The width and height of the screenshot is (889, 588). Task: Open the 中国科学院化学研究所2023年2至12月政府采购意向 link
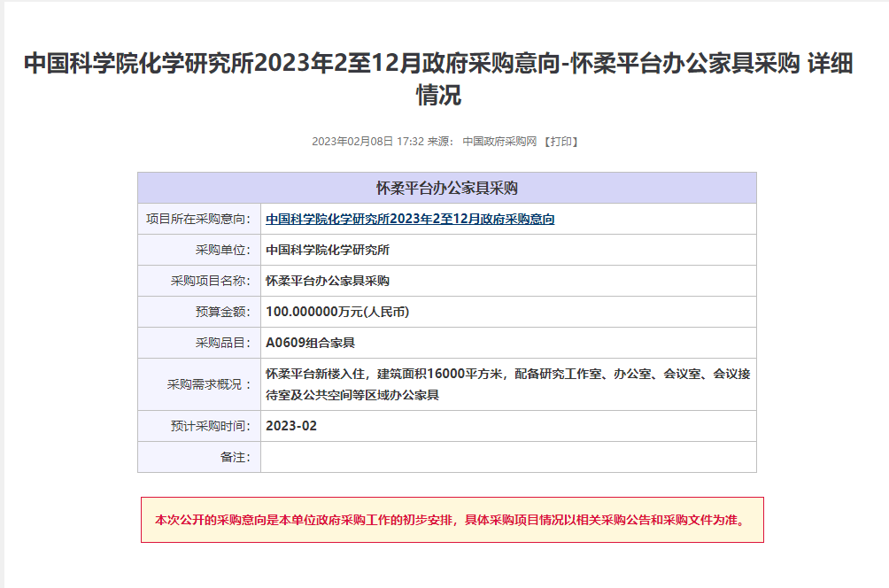(x=410, y=219)
